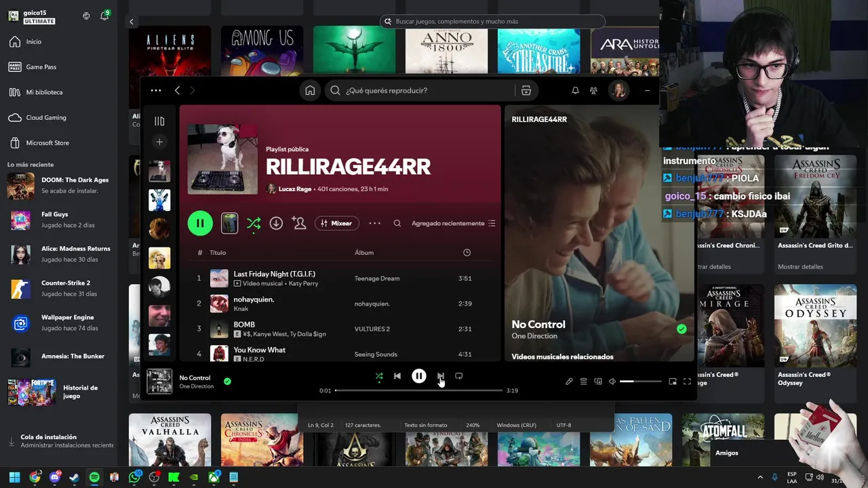
Task: Open connect to device icon
Action: tap(598, 382)
